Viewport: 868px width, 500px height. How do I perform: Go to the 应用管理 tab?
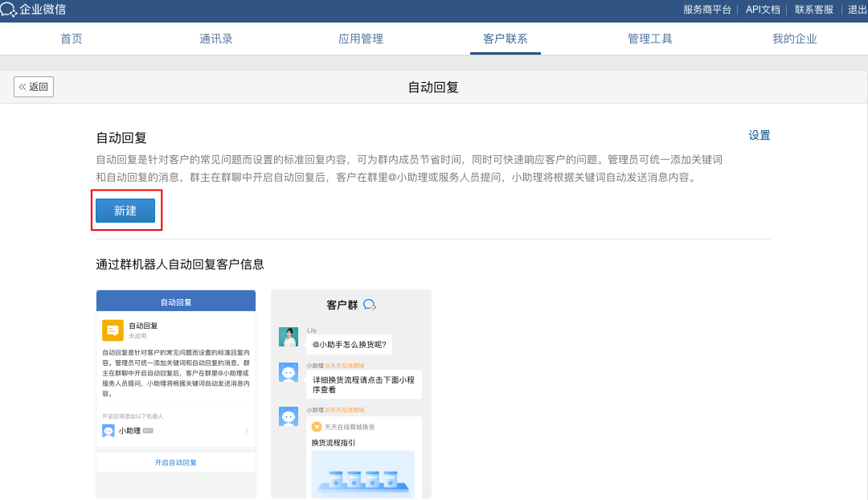pyautogui.click(x=361, y=39)
